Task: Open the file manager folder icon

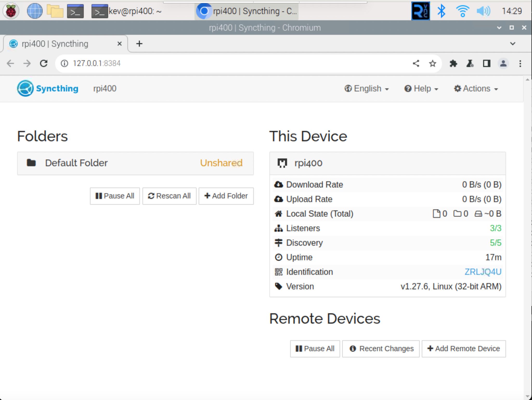Action: coord(55,11)
